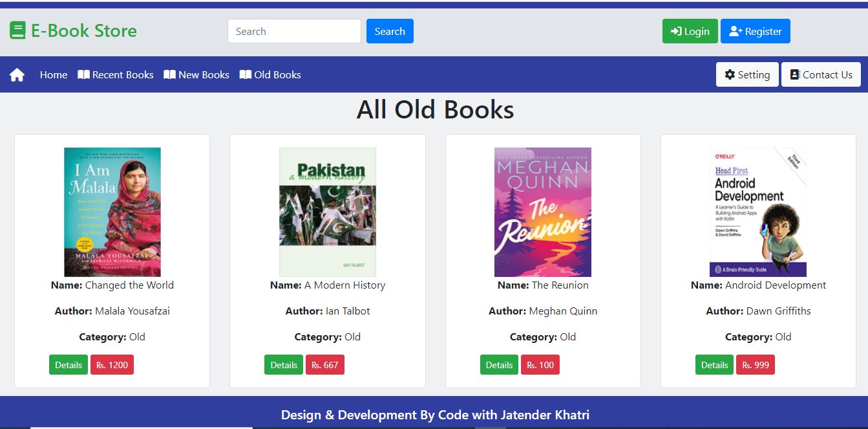Open the New Books section
Image resolution: width=868 pixels, height=429 pixels.
click(196, 74)
